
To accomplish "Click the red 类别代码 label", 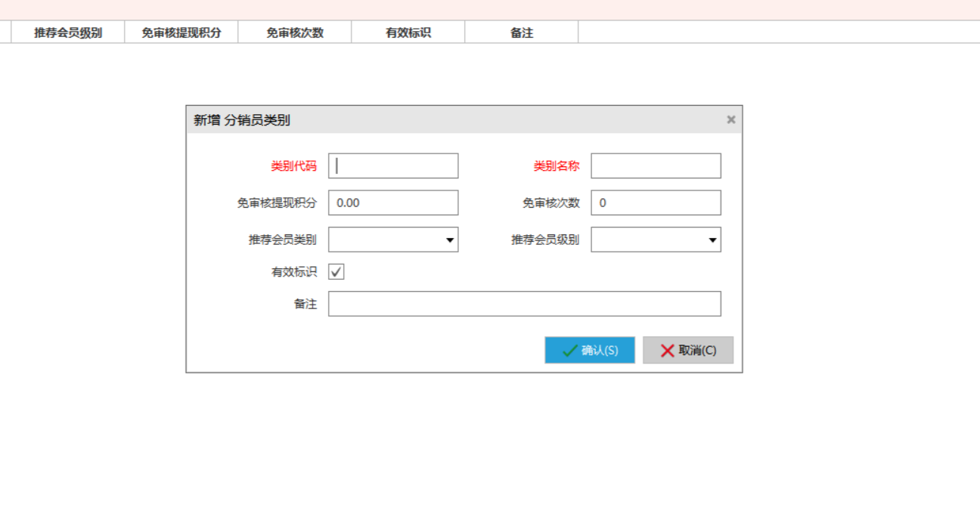I will (294, 166).
